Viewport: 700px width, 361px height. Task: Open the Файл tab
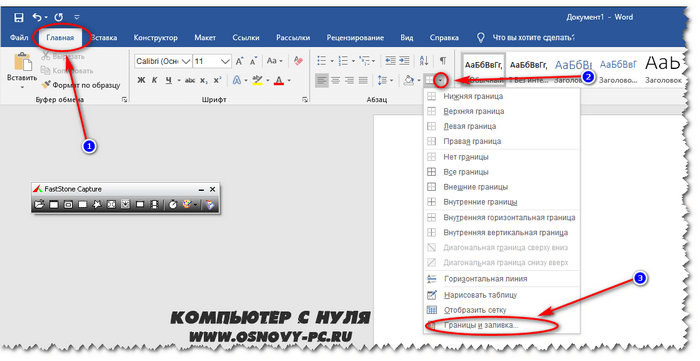[x=19, y=37]
